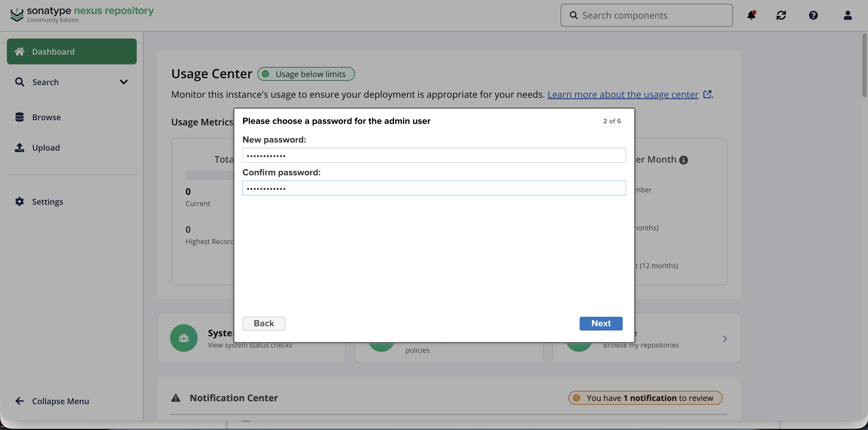Open the help question mark icon

click(x=813, y=16)
